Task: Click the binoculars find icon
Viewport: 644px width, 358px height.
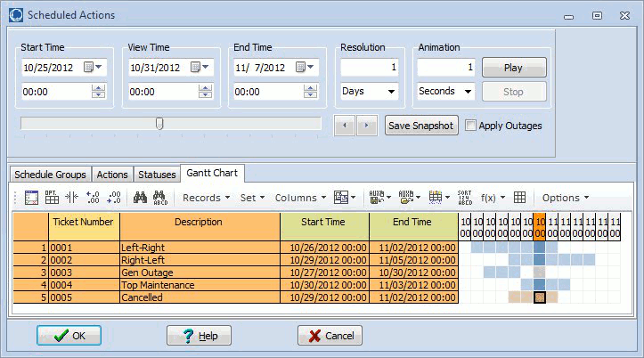Action: [140, 198]
